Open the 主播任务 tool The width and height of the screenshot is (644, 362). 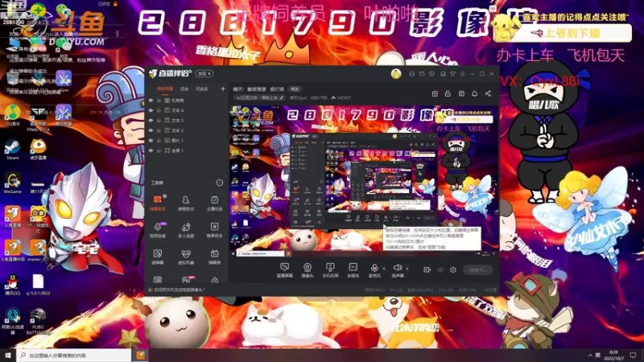click(x=214, y=203)
